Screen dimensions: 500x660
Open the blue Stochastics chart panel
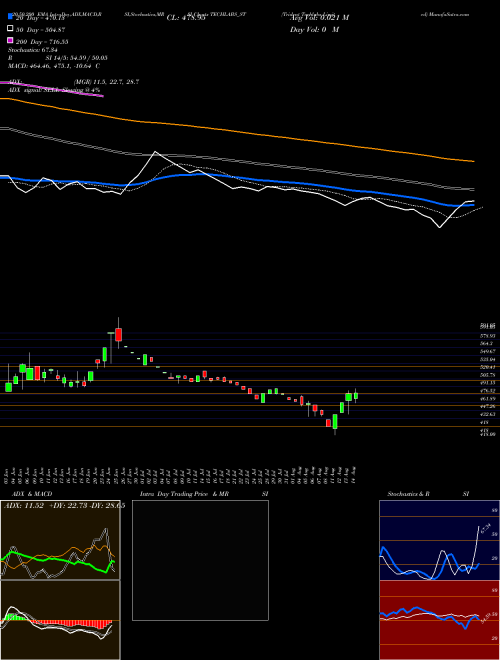click(x=439, y=540)
